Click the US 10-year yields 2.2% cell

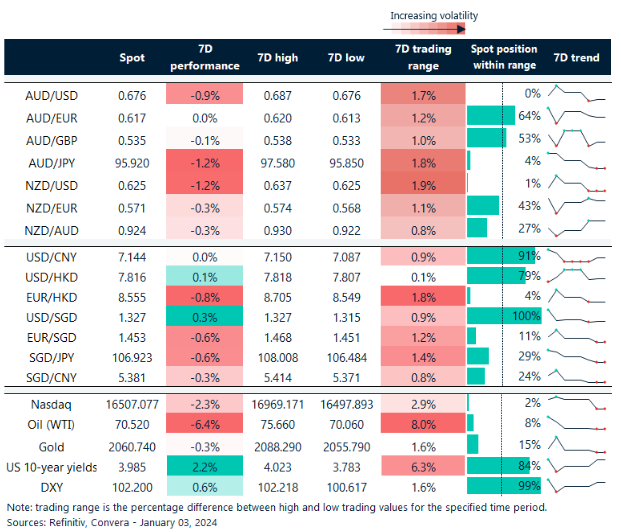(205, 466)
